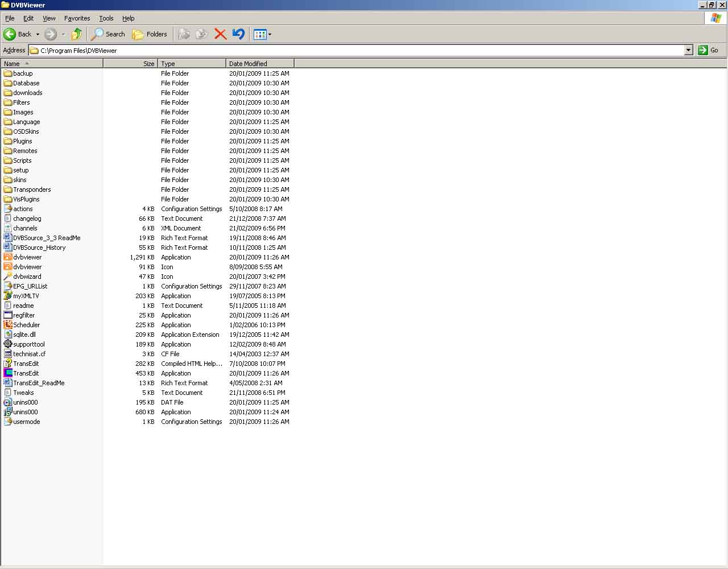Viewport: 728px width, 569px height.
Task: Click the Forward navigation arrow icon
Action: point(51,34)
